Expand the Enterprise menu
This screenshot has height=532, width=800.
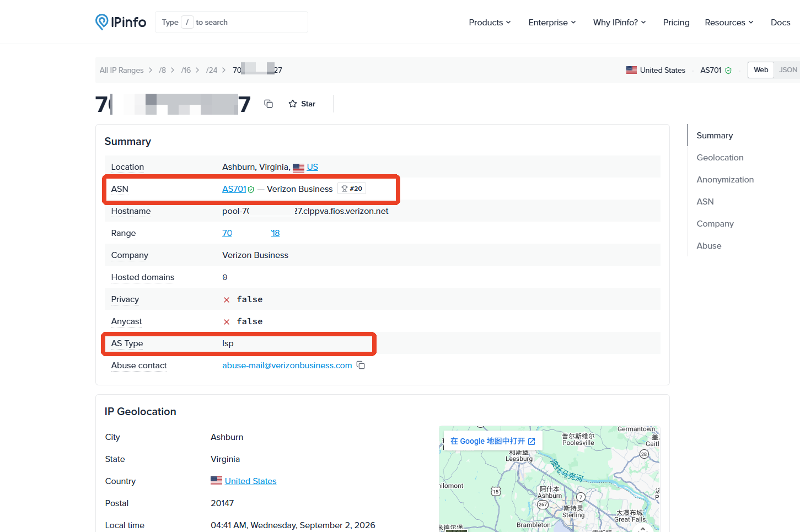[x=552, y=23]
